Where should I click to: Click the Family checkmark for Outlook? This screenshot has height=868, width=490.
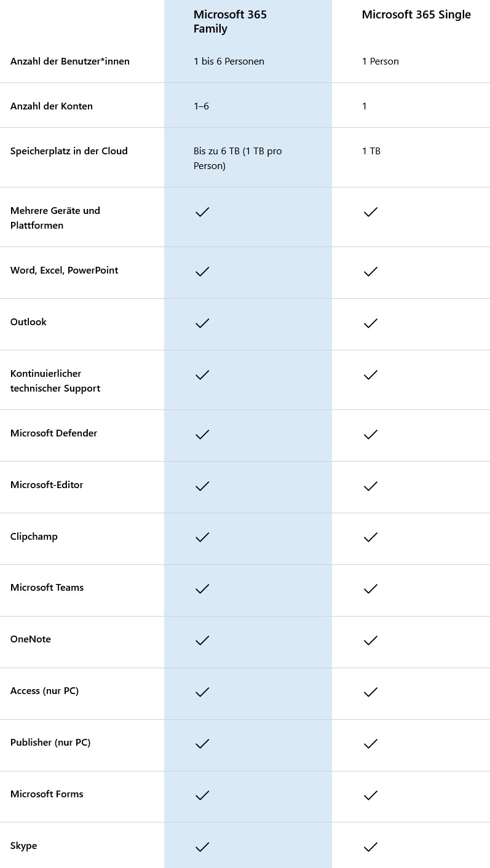tap(202, 323)
